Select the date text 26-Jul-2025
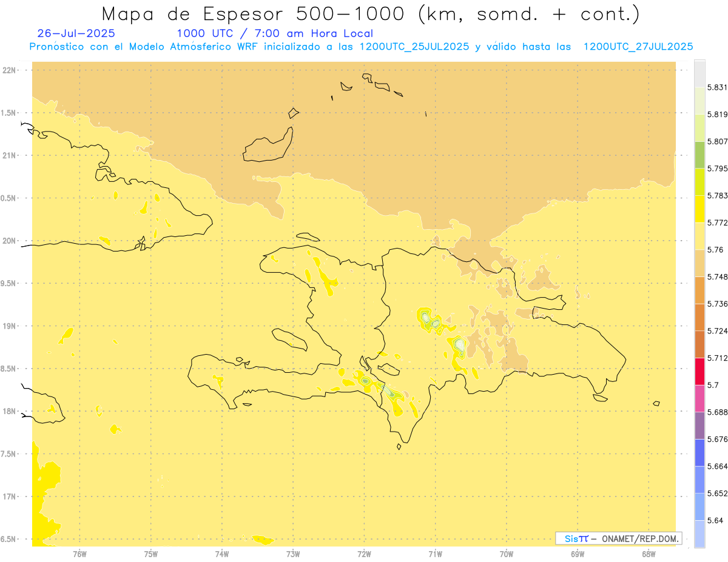Screen dimensions: 728x562 (x=76, y=33)
